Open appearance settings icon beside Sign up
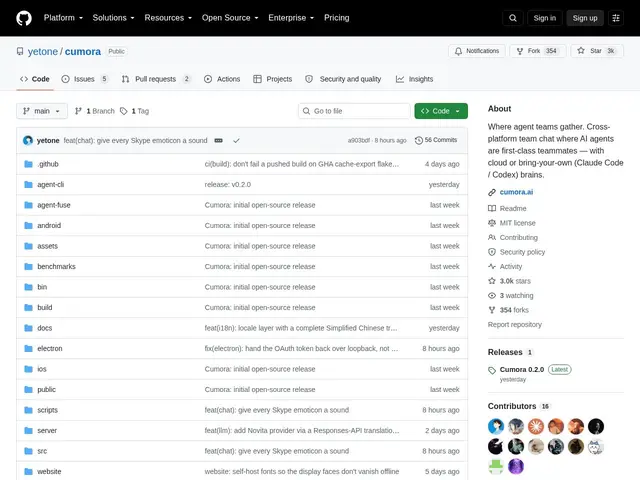This screenshot has width=640, height=480. pos(616,18)
